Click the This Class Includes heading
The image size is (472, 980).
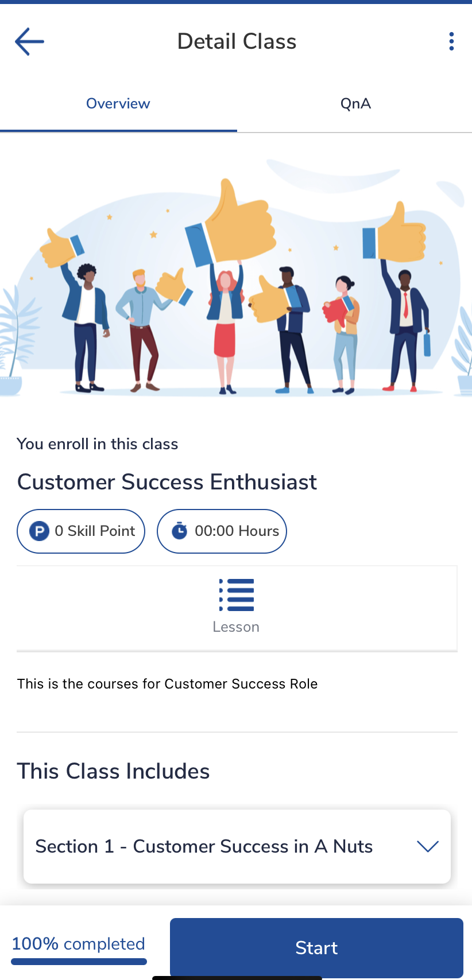coord(114,771)
